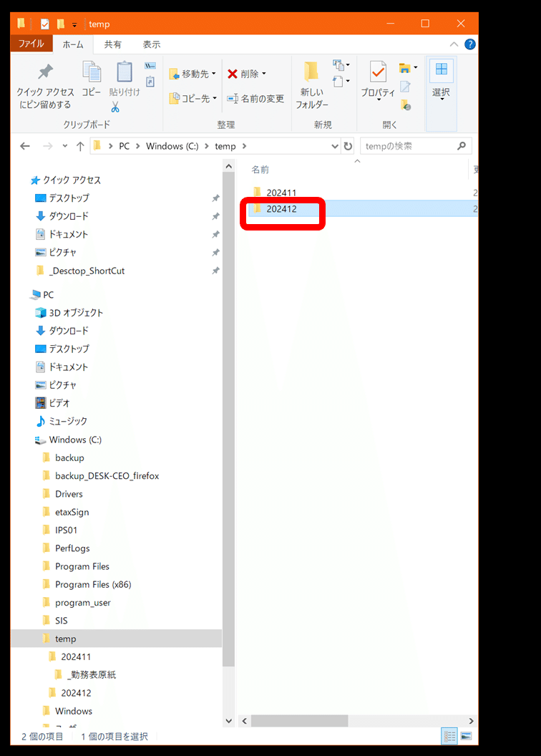The width and height of the screenshot is (541, 756).
Task: Click Rename (名前の変更) in the ribbon
Action: coord(255,99)
